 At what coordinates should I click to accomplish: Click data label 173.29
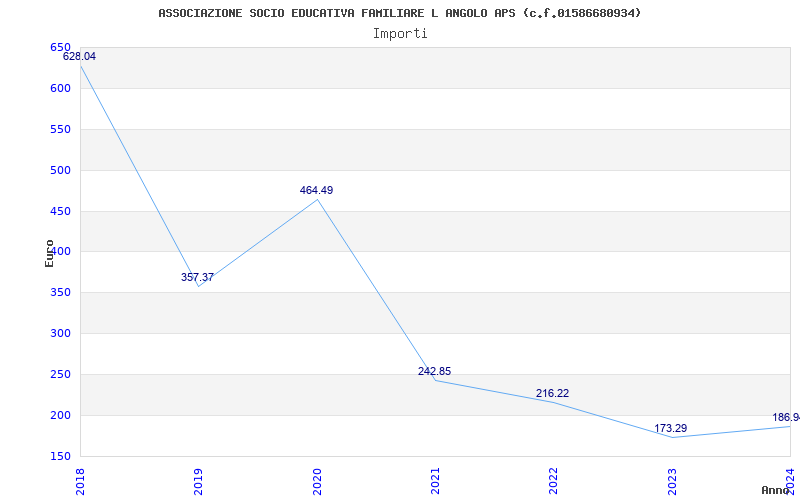pos(671,429)
